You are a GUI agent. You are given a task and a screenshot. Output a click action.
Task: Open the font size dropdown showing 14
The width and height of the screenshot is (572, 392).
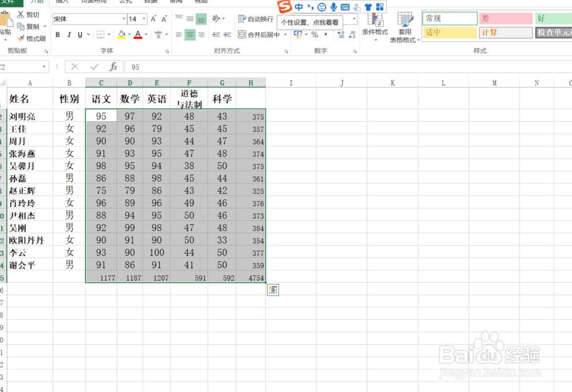coord(144,19)
